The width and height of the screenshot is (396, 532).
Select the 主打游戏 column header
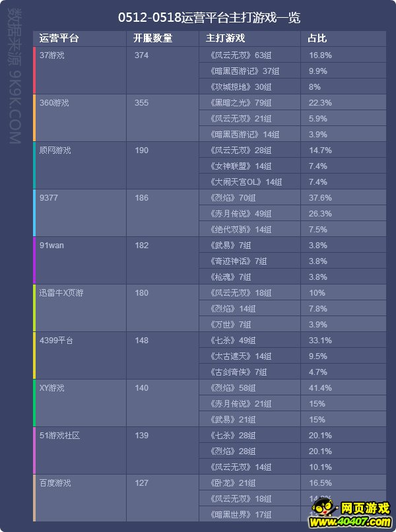225,38
